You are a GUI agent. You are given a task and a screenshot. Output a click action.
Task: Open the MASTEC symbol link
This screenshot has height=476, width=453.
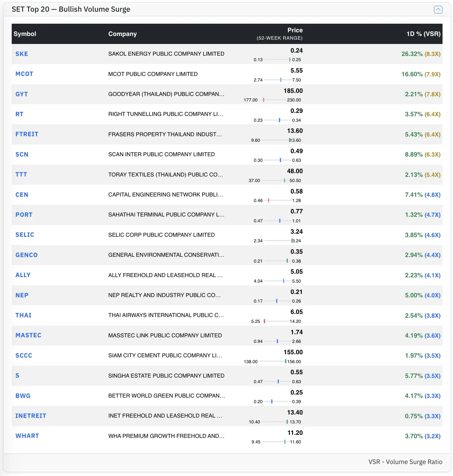point(28,335)
